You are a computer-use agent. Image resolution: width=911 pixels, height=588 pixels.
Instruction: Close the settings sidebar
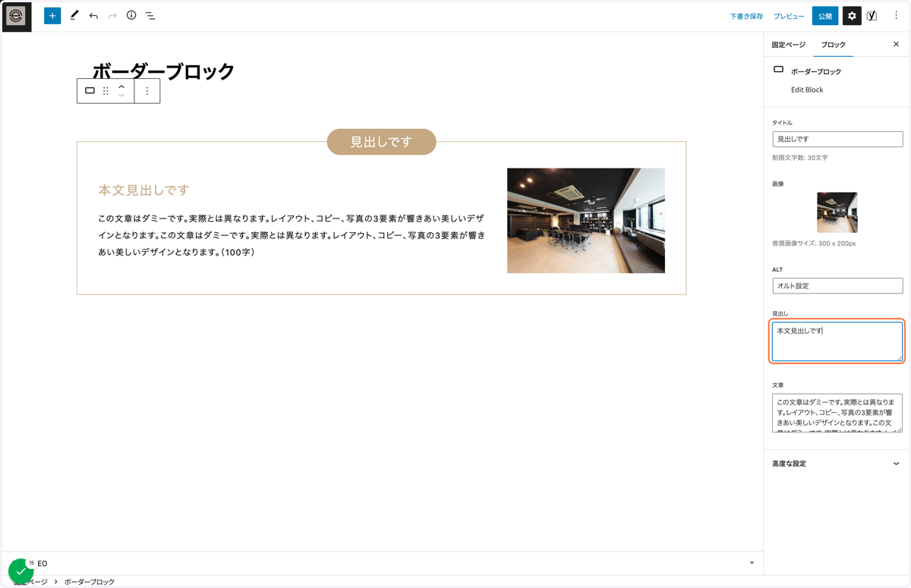(896, 45)
